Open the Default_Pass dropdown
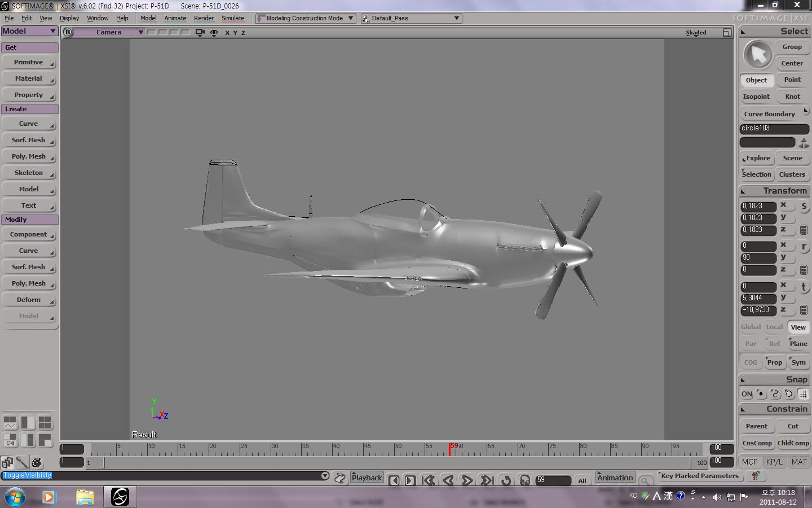 (x=411, y=18)
